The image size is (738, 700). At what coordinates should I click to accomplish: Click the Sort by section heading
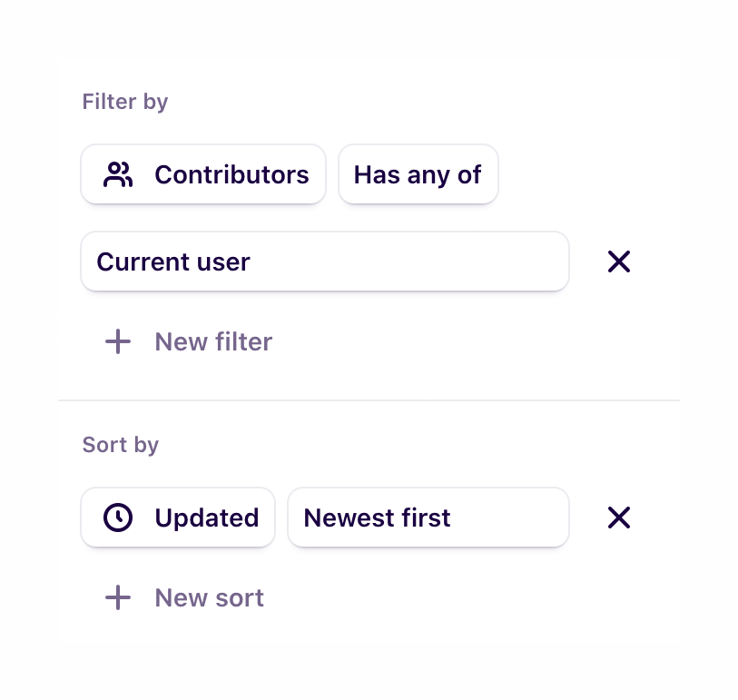click(120, 445)
